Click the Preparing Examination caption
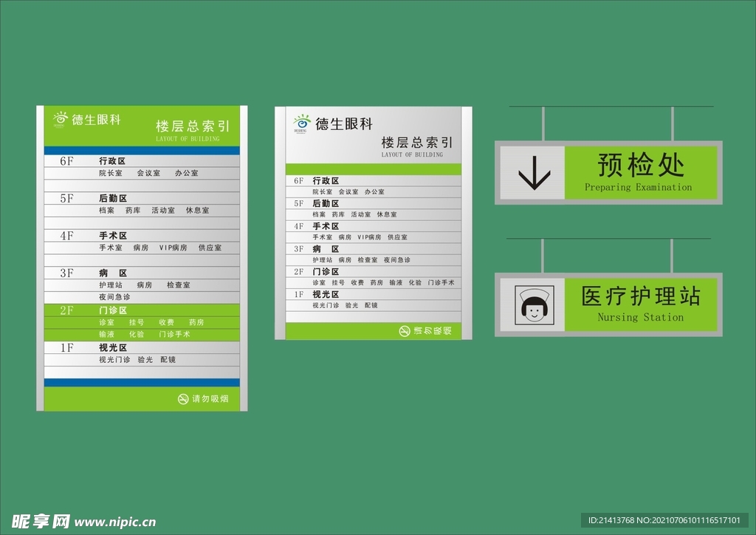The height and width of the screenshot is (535, 756). [x=639, y=187]
